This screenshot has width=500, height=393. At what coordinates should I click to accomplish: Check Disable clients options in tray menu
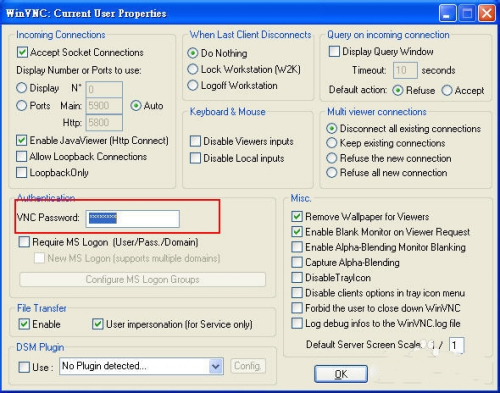point(297,293)
